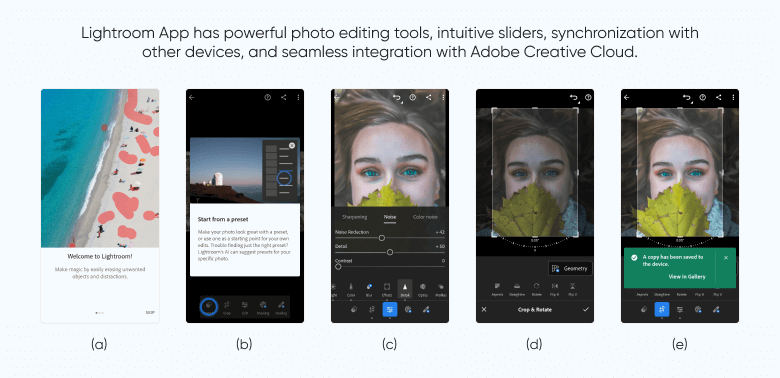Screen dimensions: 780x378
Task: Tap the Edit sliders icon on screen (e)
Action: pyautogui.click(x=680, y=309)
